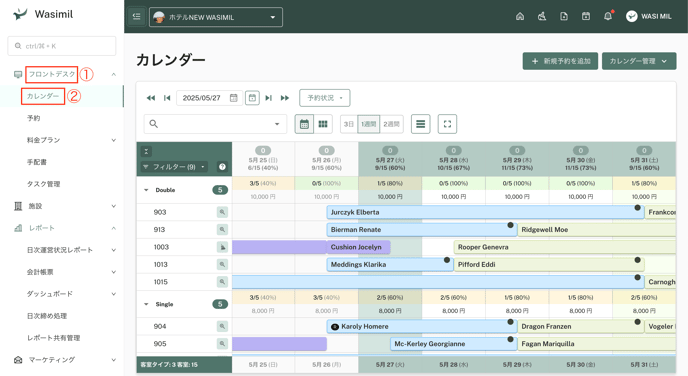Open 手配書 in the sidebar
This screenshot has height=376, width=688.
[36, 162]
